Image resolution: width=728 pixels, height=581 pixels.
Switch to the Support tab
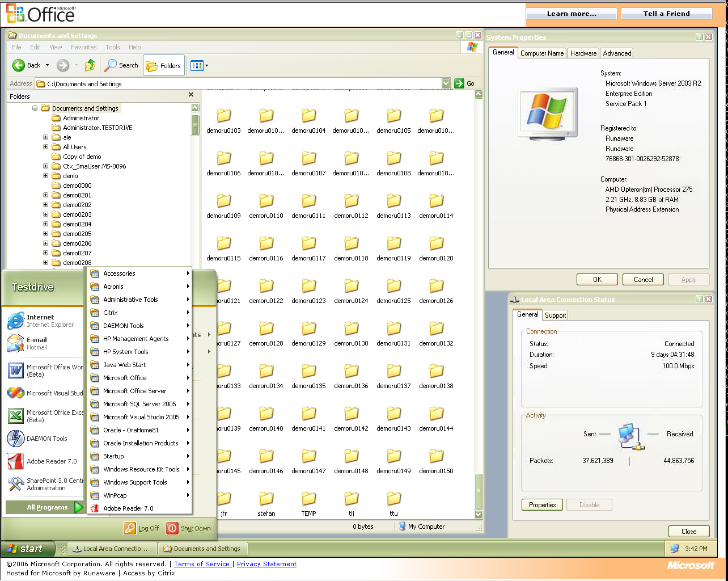(555, 315)
